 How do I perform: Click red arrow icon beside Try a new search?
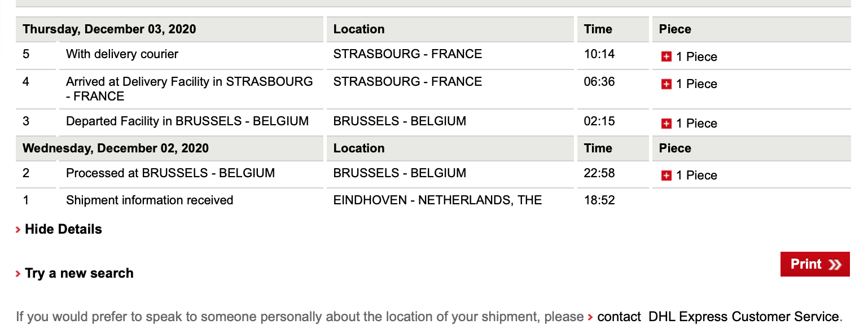pyautogui.click(x=19, y=274)
